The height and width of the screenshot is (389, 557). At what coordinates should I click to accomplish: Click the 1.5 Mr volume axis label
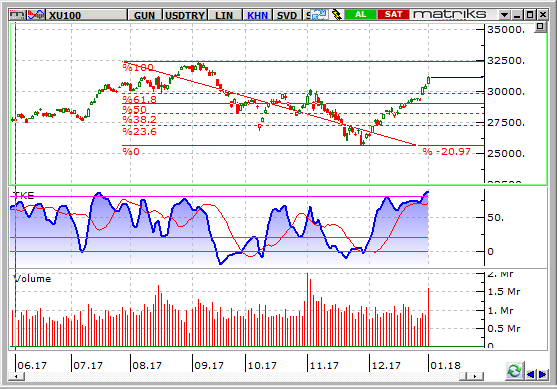504,292
